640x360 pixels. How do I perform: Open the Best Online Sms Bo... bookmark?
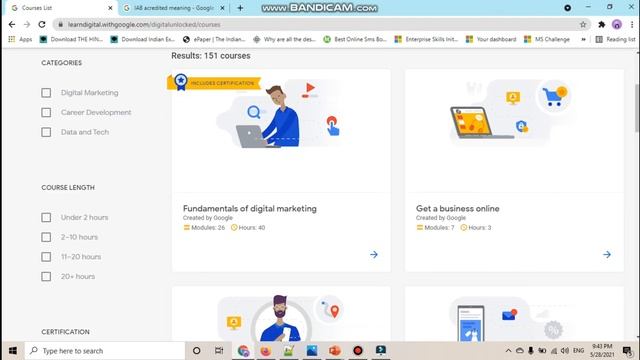coord(355,39)
